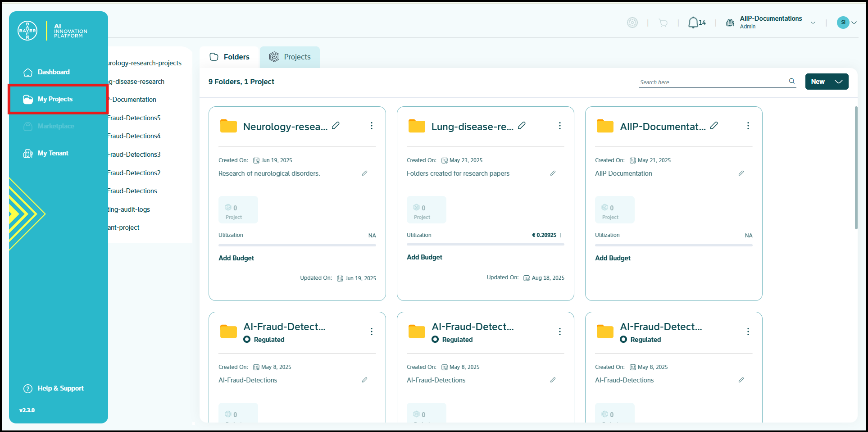Click Add Budget on Neurology-research card
This screenshot has width=868, height=432.
[236, 258]
